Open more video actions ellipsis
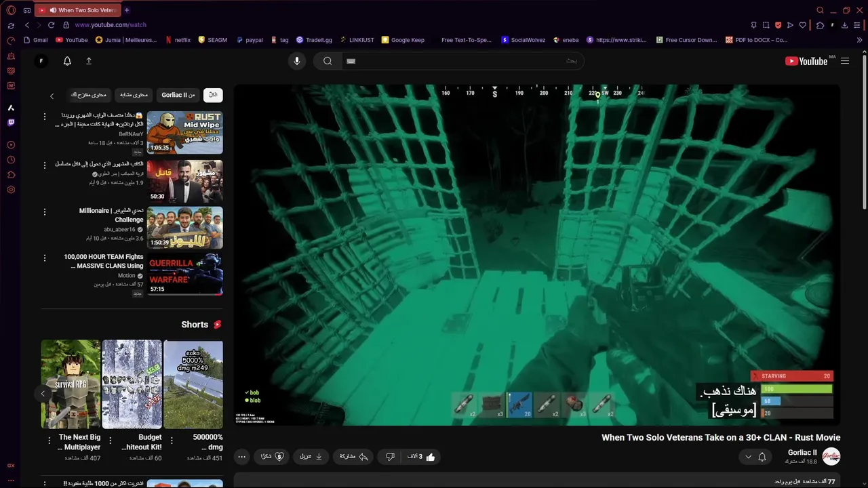 242,457
